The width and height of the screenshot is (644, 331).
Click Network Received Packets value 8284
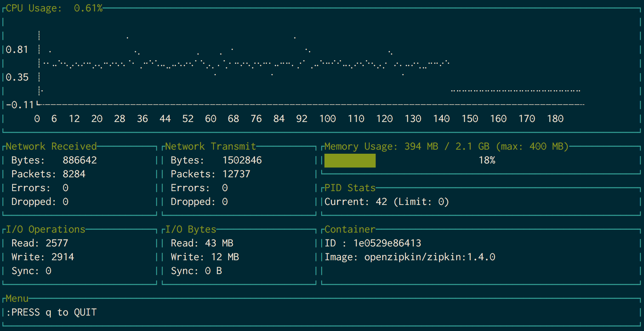point(74,174)
